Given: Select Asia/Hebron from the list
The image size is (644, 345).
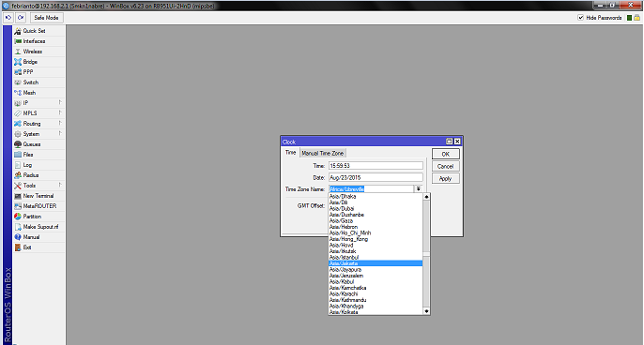Looking at the screenshot, I should [x=376, y=227].
